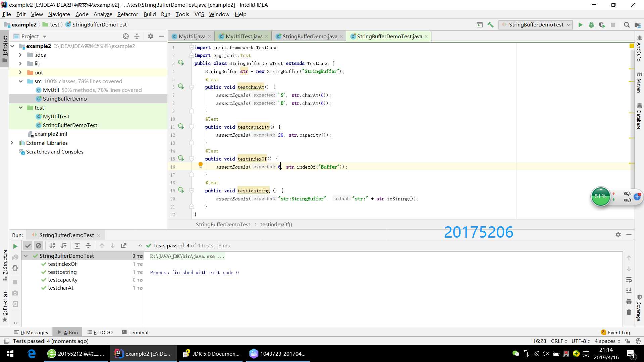Run StringBufferDemoTest with green play button
The height and width of the screenshot is (362, 644).
(580, 25)
